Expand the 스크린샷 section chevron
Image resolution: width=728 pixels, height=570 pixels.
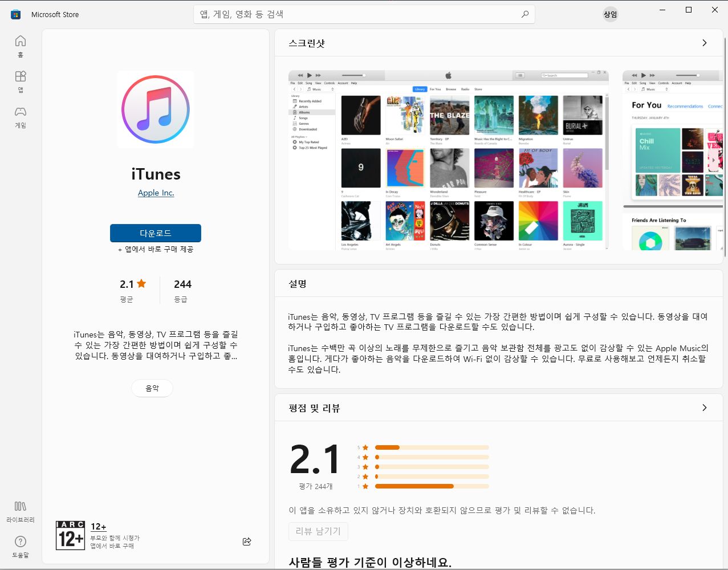(705, 43)
